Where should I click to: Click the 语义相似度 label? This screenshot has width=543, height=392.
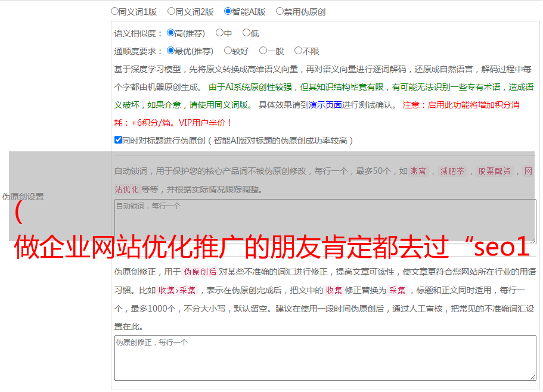tap(138, 33)
